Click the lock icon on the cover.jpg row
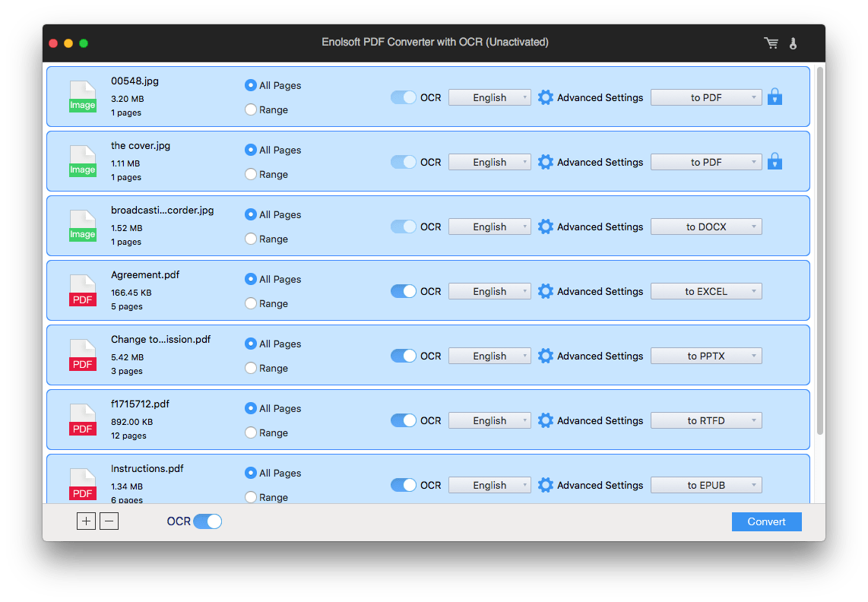 click(x=775, y=161)
